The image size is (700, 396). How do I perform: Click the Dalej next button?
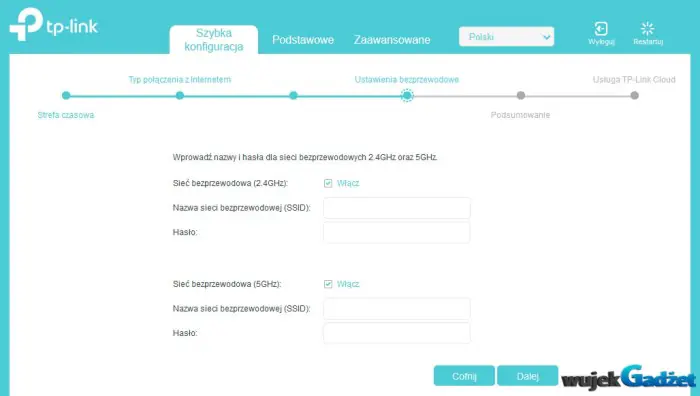(x=528, y=376)
